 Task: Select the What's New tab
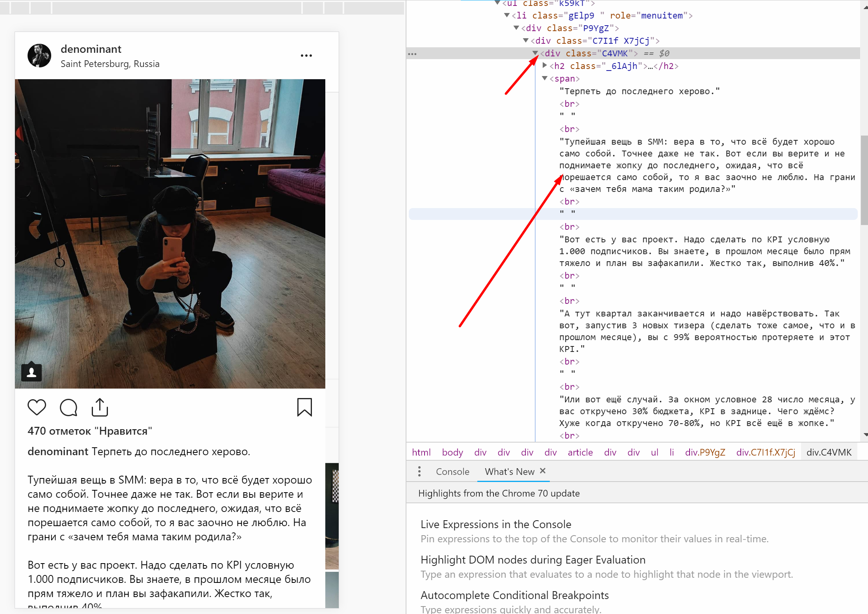click(x=509, y=471)
